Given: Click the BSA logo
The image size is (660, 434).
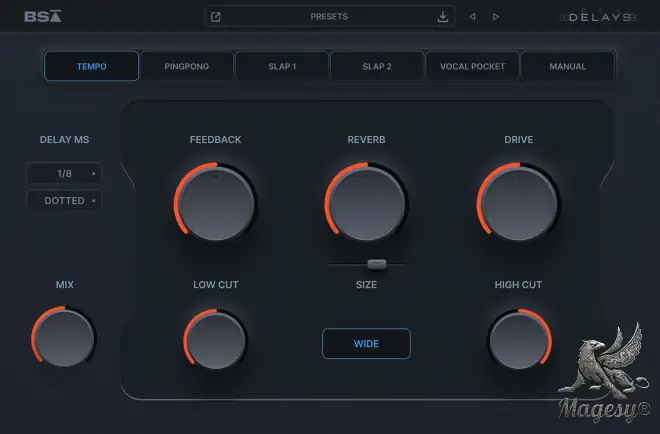Looking at the screenshot, I should (43, 16).
